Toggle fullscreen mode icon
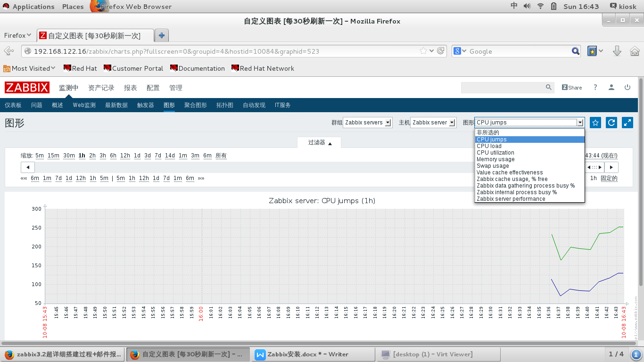This screenshot has height=362, width=644. click(627, 123)
